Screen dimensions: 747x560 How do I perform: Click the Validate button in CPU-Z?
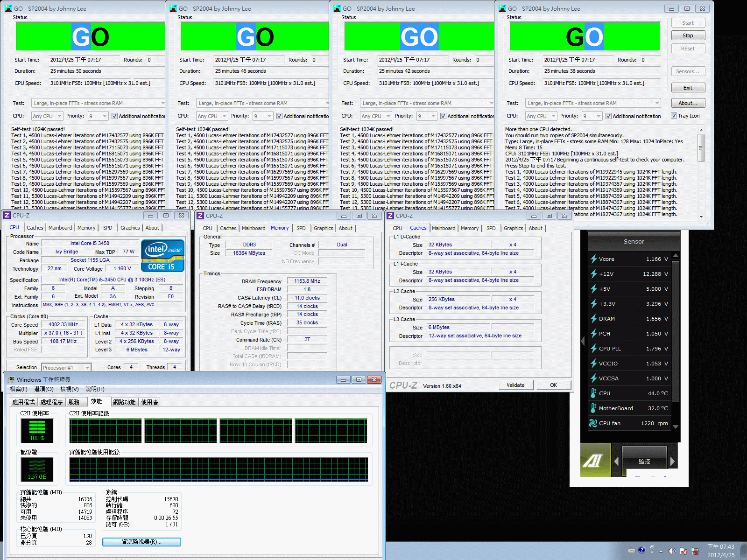[515, 385]
